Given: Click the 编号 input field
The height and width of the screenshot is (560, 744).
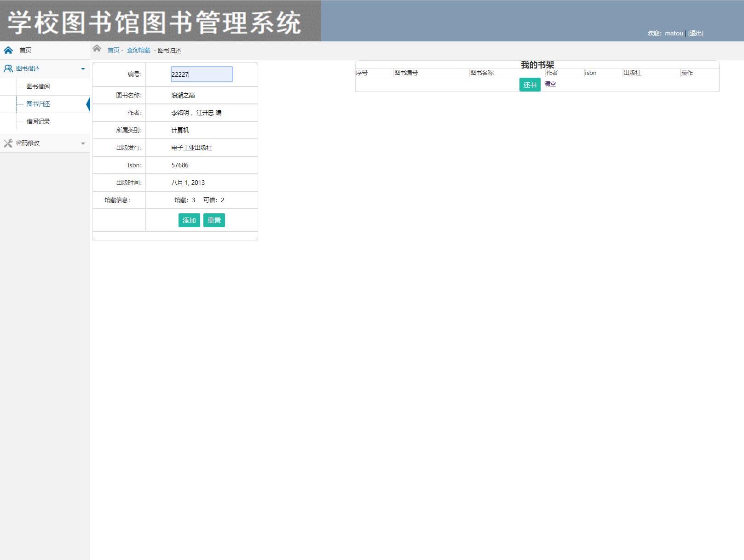Looking at the screenshot, I should coord(202,74).
